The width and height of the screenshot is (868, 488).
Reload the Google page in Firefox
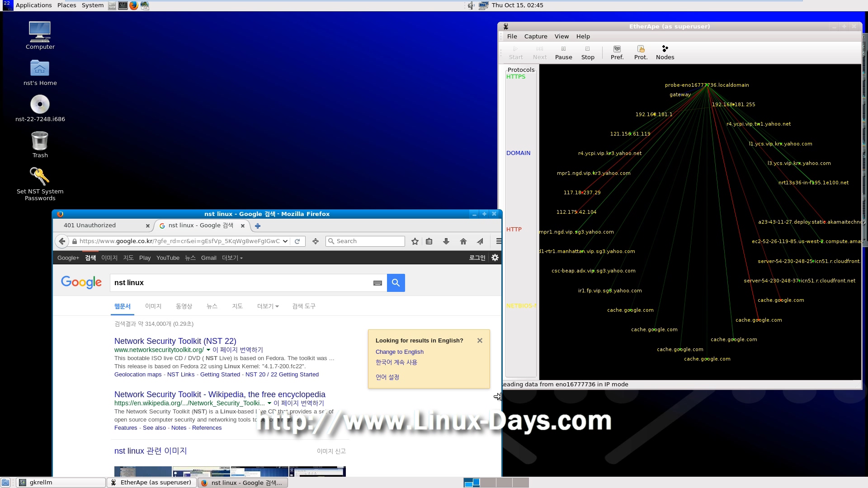(x=297, y=241)
